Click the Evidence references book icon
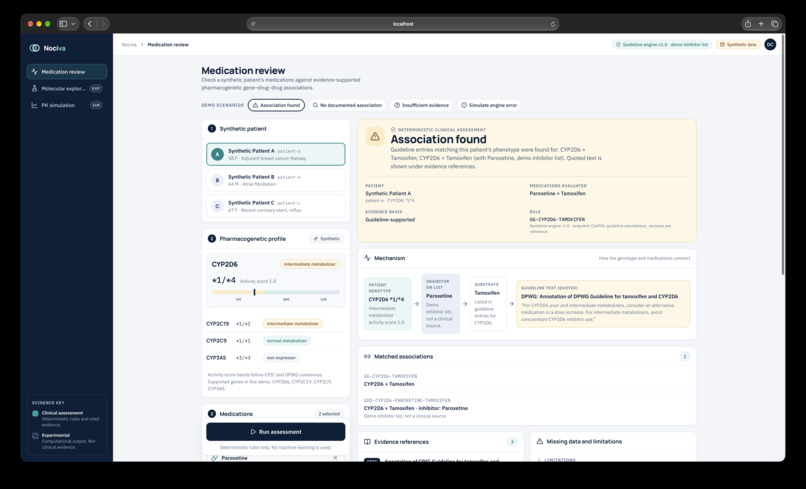 [x=367, y=442]
